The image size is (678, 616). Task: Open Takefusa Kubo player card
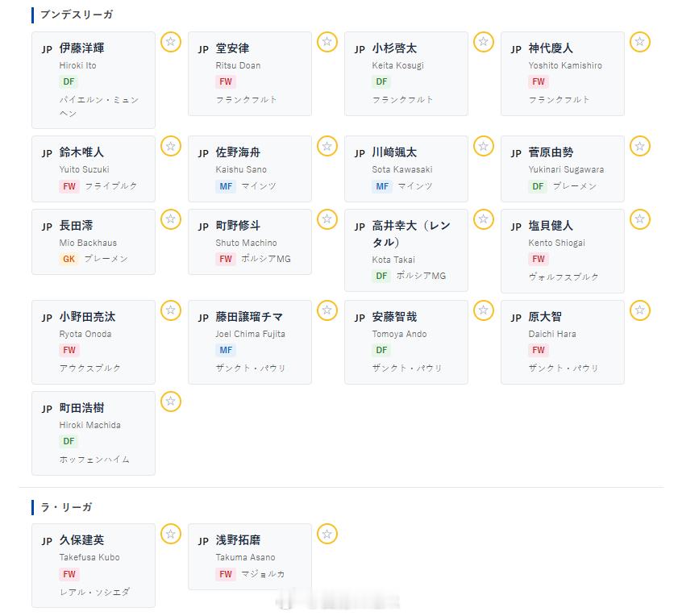tap(94, 565)
